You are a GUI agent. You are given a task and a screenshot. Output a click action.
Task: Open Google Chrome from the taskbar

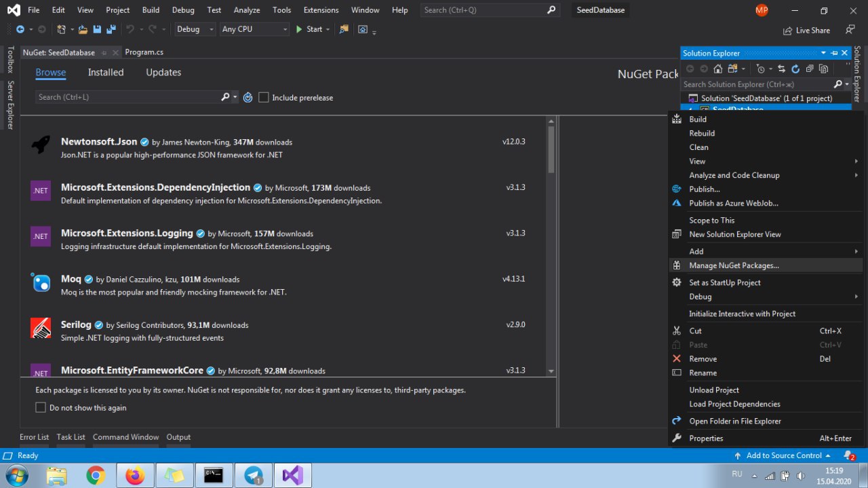point(96,476)
